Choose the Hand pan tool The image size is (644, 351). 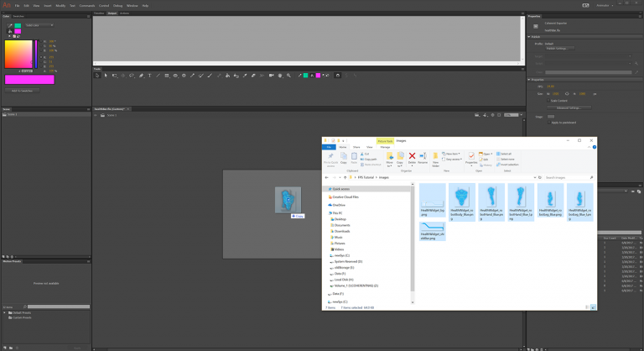(x=280, y=76)
